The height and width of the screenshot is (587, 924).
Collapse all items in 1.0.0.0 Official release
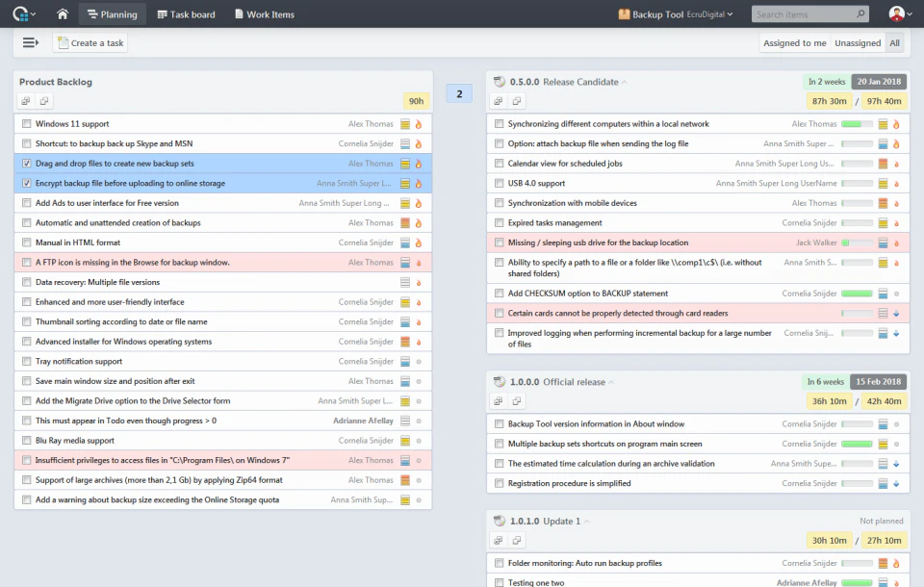click(517, 400)
